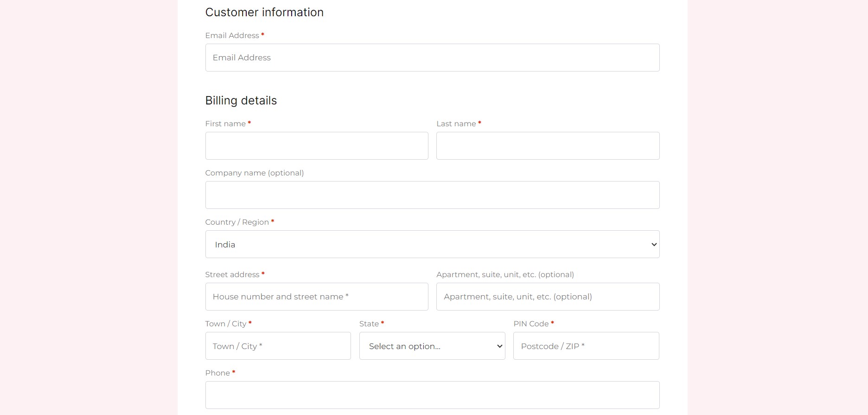The height and width of the screenshot is (415, 868).
Task: Click the Email Address input field
Action: click(x=432, y=58)
